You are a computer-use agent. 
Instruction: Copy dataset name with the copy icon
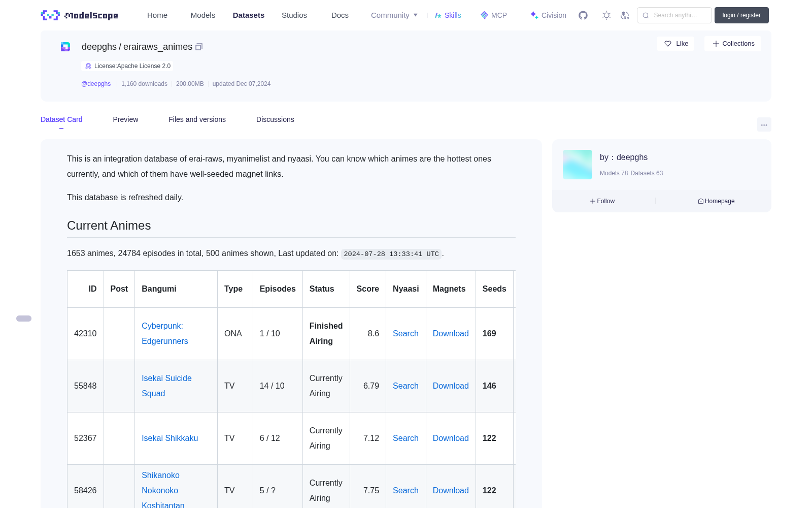click(199, 47)
